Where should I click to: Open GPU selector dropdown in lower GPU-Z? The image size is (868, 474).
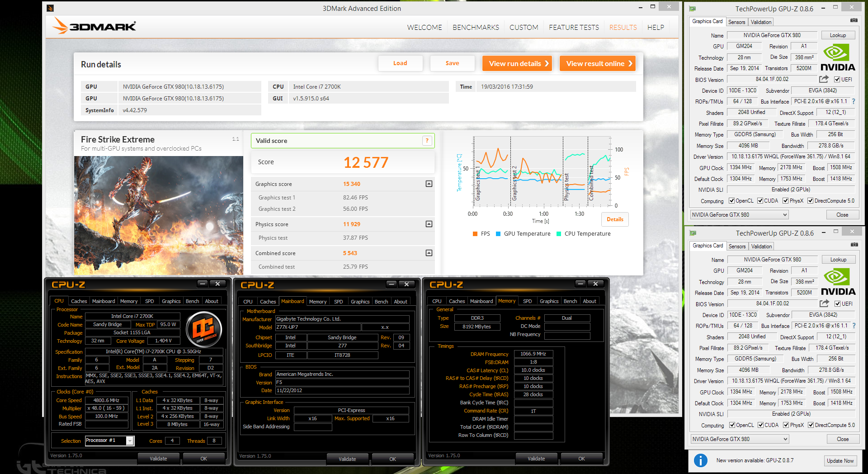(x=740, y=439)
